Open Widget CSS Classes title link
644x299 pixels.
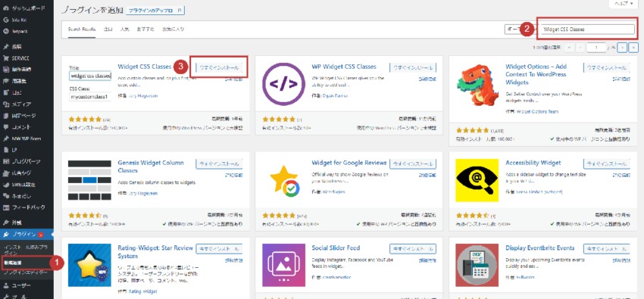pos(144,67)
